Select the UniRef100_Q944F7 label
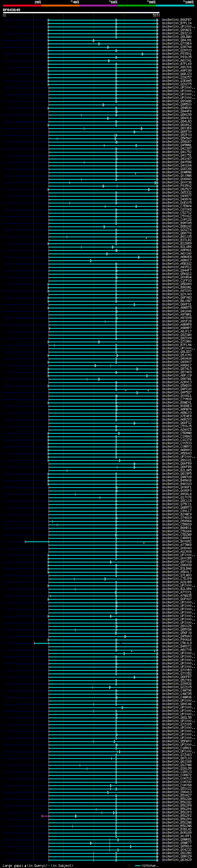The image size is (197, 868). [x=177, y=270]
